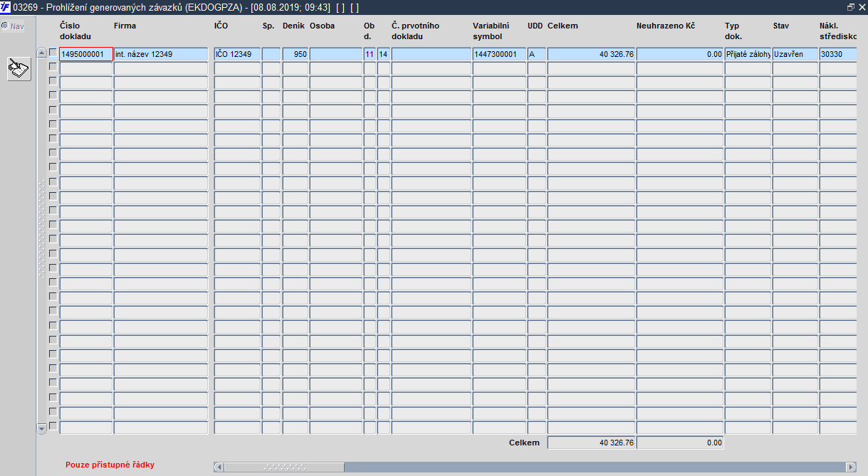The height and width of the screenshot is (476, 868).
Task: Click the empty Osoba field in first row
Action: pos(336,54)
